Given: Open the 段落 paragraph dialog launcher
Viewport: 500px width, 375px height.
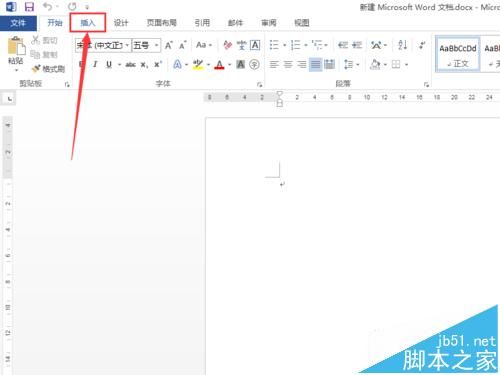Looking at the screenshot, I should tap(426, 85).
